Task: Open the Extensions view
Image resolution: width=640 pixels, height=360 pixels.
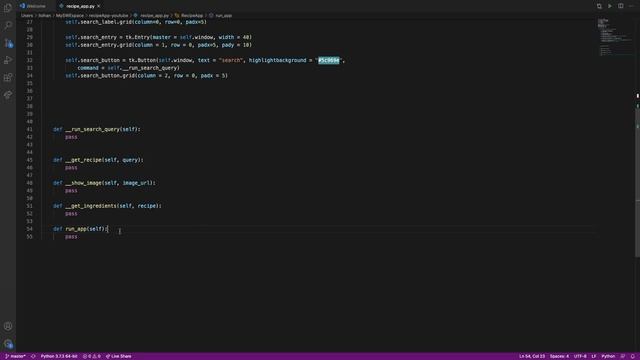Action: coord(8,78)
